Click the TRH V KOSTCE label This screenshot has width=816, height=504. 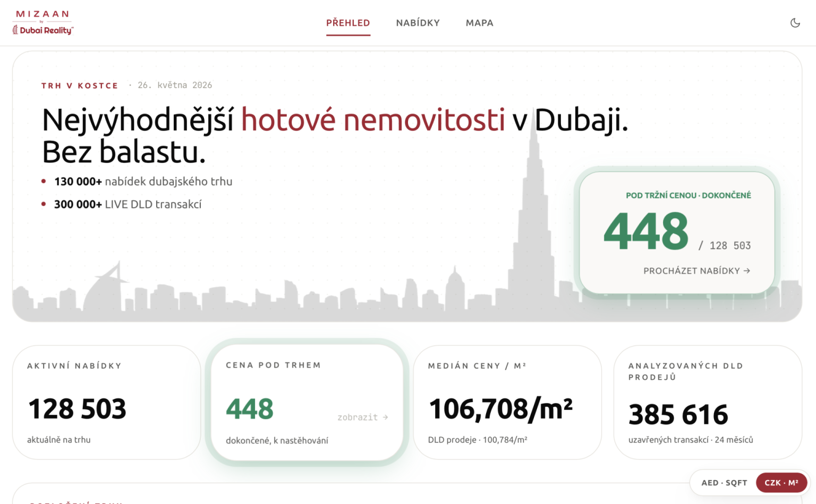80,86
